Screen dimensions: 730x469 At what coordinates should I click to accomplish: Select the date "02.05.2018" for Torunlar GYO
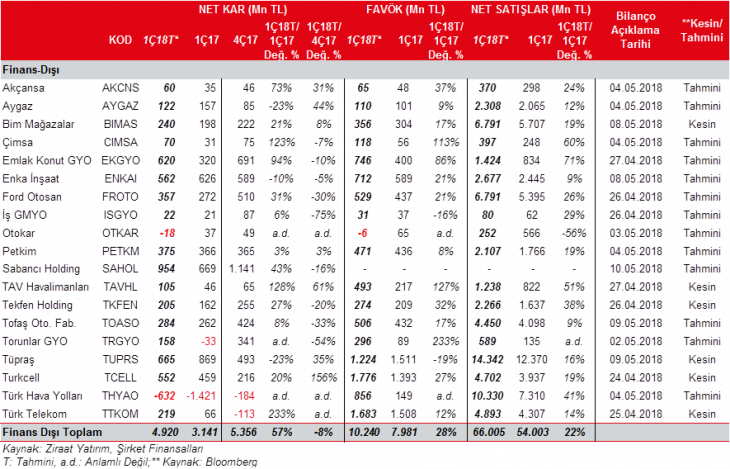tap(635, 341)
